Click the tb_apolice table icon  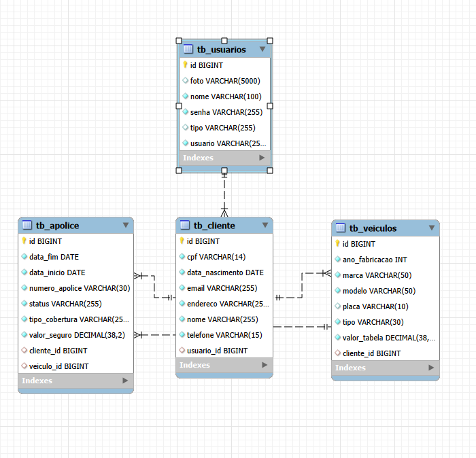click(x=27, y=225)
